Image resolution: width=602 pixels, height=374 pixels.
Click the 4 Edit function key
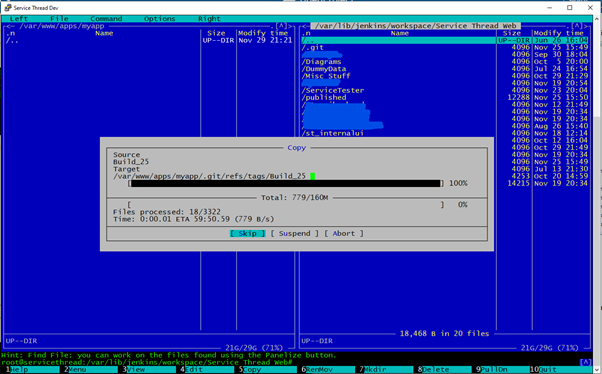click(x=206, y=369)
